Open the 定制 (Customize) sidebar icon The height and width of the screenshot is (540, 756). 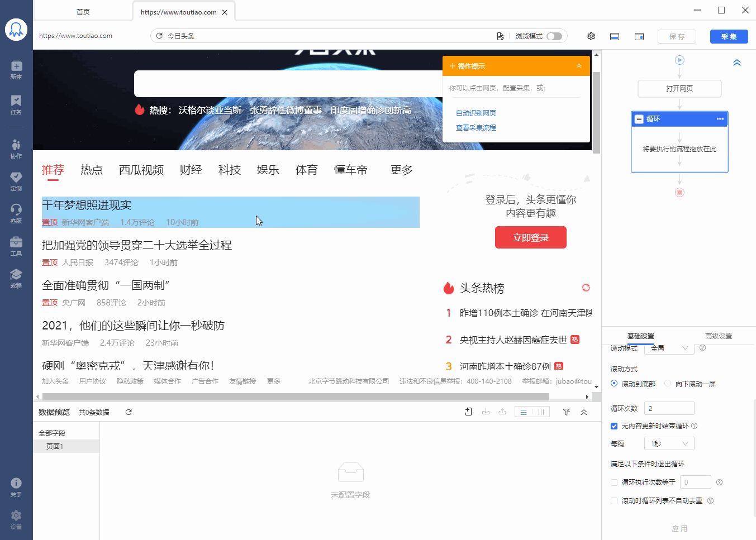(16, 181)
